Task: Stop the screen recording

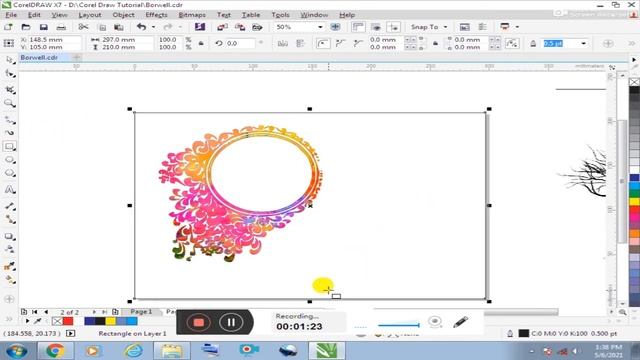Action: click(x=198, y=322)
